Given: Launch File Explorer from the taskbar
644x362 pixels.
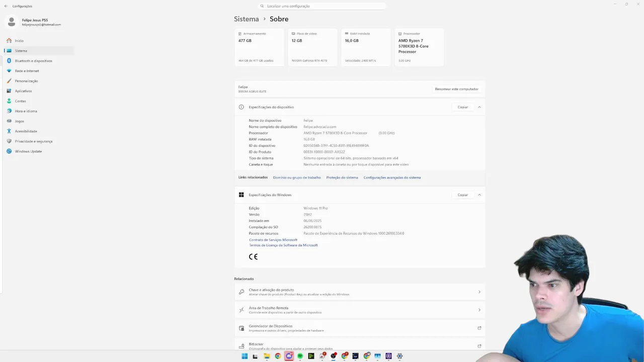Looking at the screenshot, I should point(267,356).
